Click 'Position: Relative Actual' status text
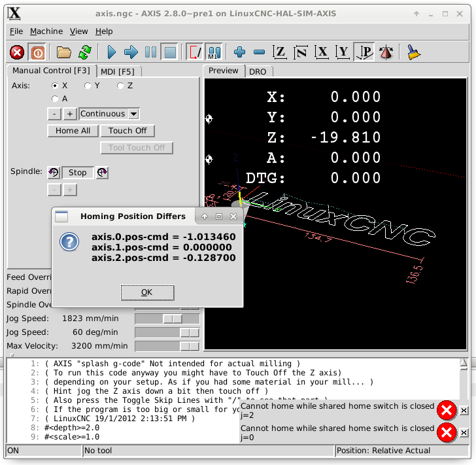Image resolution: width=476 pixels, height=465 pixels. pyautogui.click(x=383, y=451)
